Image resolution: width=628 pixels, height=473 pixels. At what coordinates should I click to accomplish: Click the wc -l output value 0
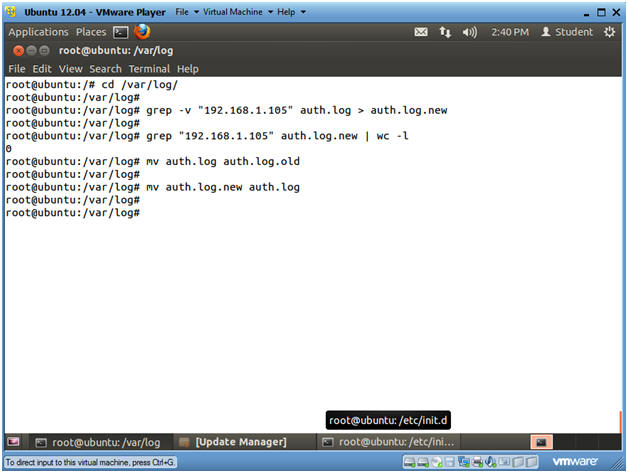9,149
